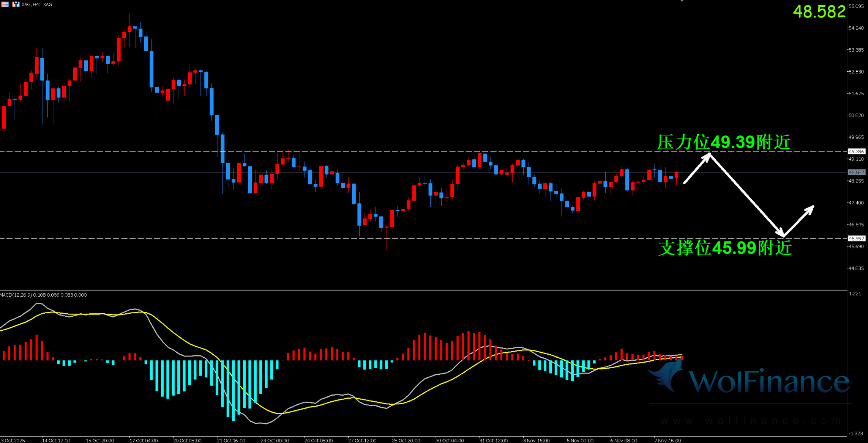Image resolution: width=868 pixels, height=443 pixels.
Task: Click the 54.240 price scale label
Action: (x=856, y=28)
